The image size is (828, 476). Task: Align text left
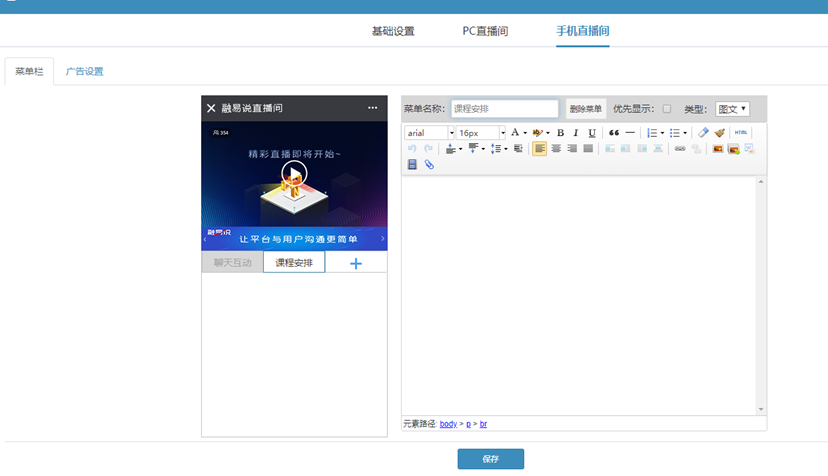coord(539,148)
